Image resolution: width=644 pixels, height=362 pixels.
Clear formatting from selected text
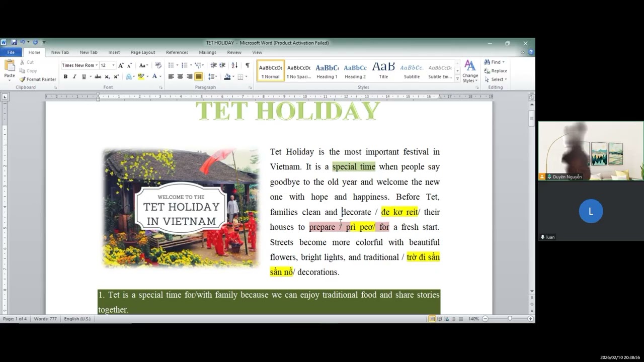(158, 65)
